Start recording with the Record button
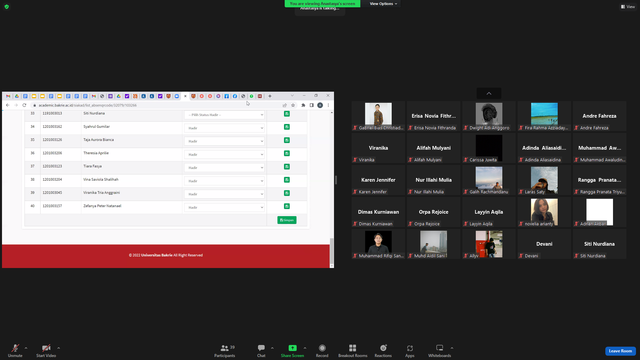This screenshot has width=640, height=360. tap(322, 350)
